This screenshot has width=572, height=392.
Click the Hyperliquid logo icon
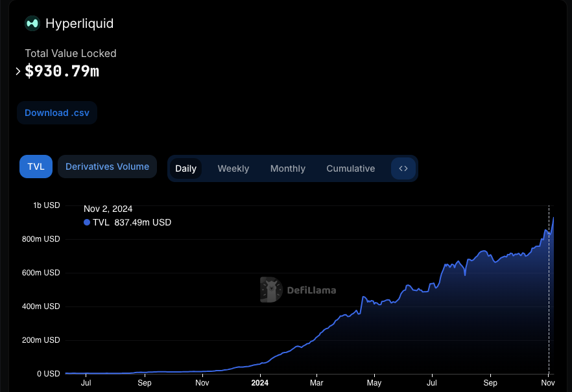pyautogui.click(x=32, y=24)
